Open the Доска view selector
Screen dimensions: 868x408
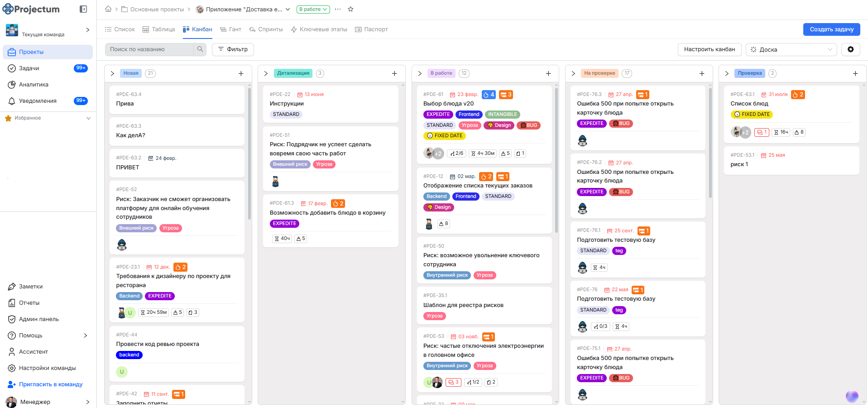791,49
